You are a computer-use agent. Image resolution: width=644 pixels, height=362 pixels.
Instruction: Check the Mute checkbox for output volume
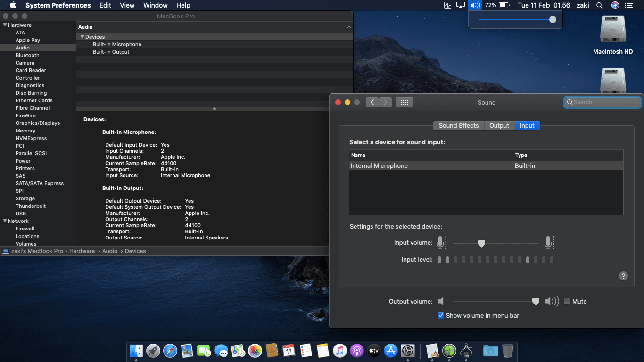tap(567, 301)
